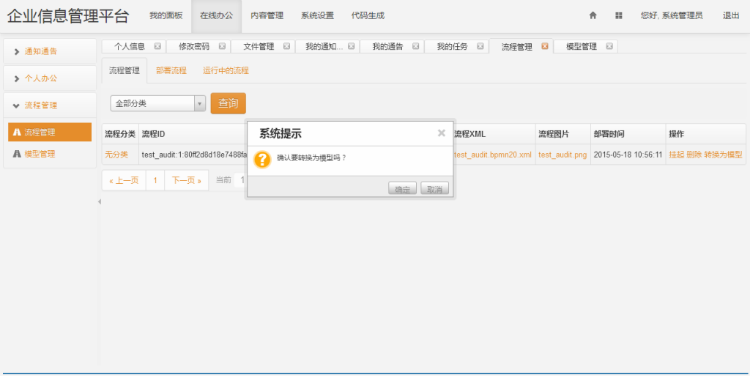Go to previous page with 上一页
The height and width of the screenshot is (376, 750).
pyautogui.click(x=124, y=180)
